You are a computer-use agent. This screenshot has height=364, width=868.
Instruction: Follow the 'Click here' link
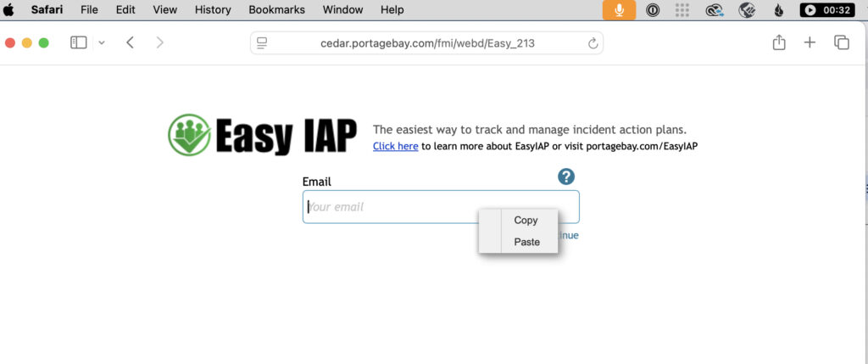(395, 146)
